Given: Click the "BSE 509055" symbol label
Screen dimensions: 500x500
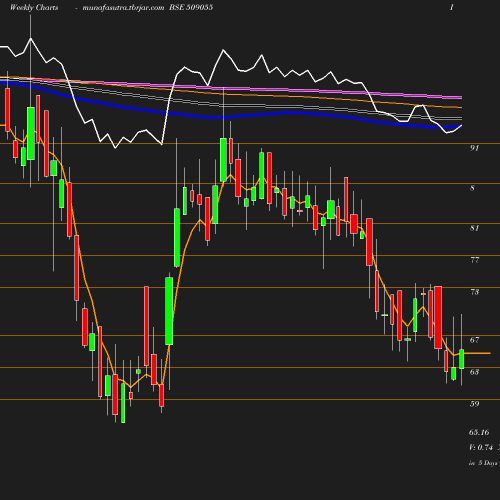Looking at the screenshot, I should pos(191,7).
